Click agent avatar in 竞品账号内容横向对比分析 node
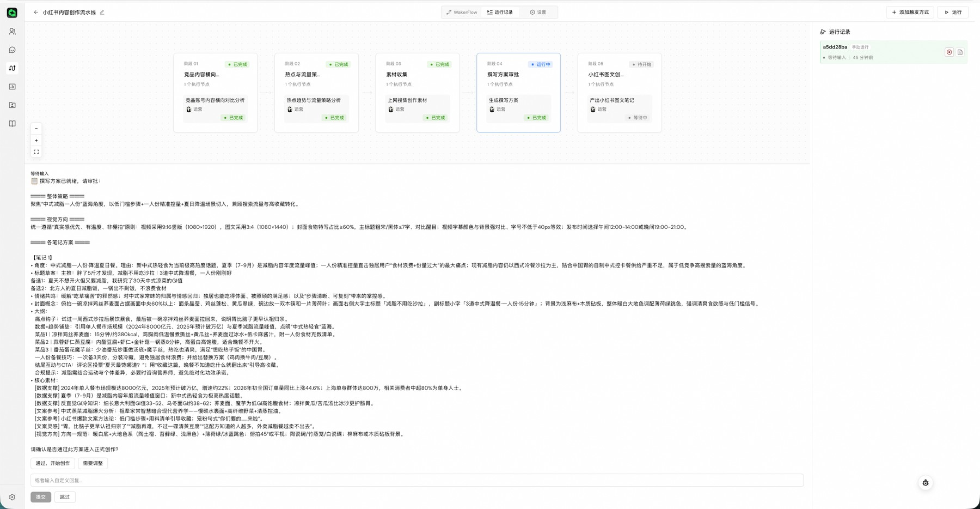The width and height of the screenshot is (980, 509). (189, 110)
